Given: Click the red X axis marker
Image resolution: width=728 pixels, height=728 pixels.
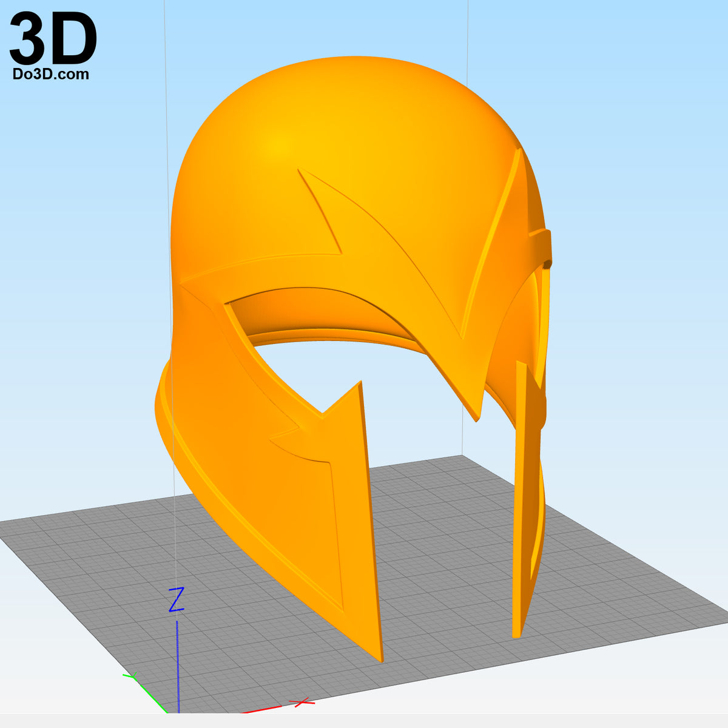Looking at the screenshot, I should (302, 703).
